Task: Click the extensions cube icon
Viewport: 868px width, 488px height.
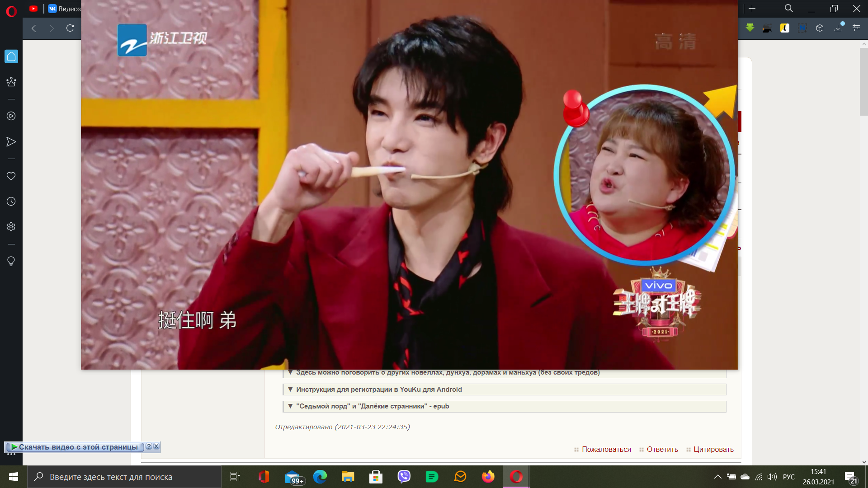Action: [820, 28]
